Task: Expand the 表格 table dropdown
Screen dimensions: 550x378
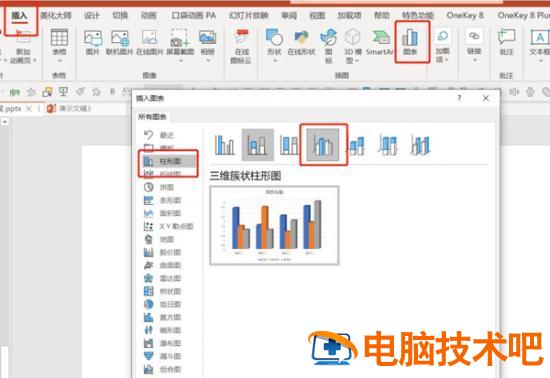Action: coord(59,61)
